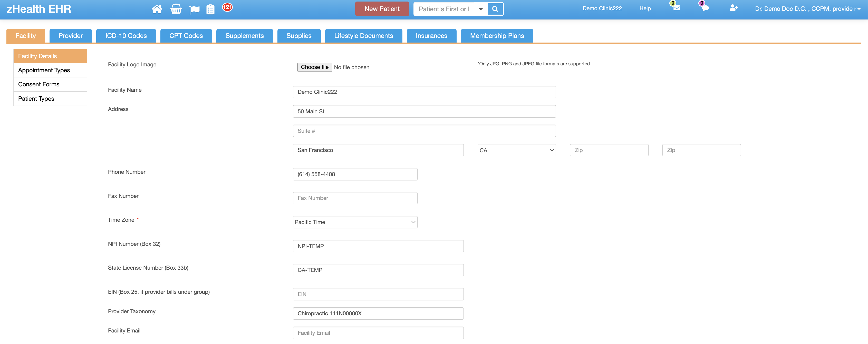Go to the Home icon
The height and width of the screenshot is (344, 868).
pyautogui.click(x=157, y=9)
